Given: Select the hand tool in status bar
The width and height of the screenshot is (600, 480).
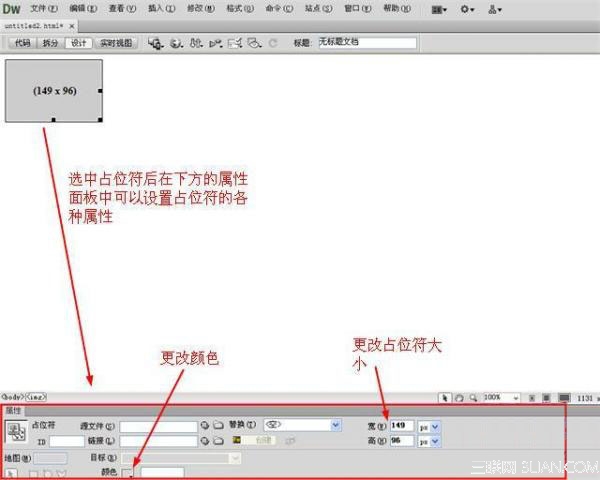Looking at the screenshot, I should (457, 397).
